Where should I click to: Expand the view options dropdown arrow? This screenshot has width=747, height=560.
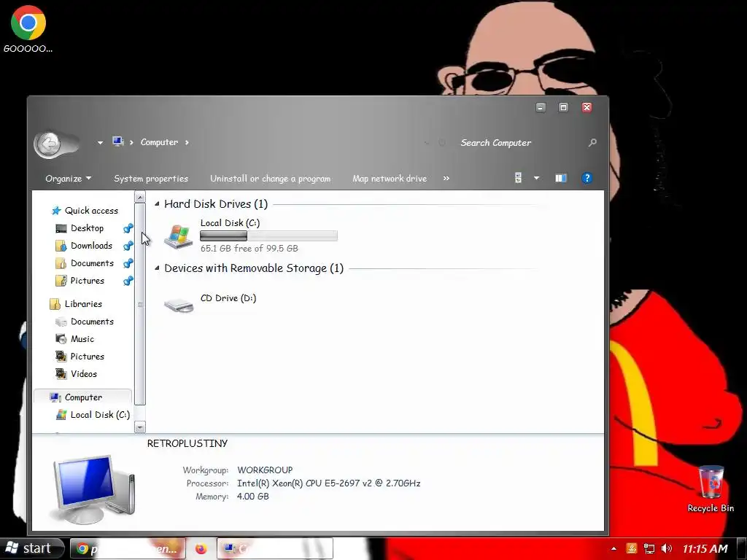[x=536, y=178]
